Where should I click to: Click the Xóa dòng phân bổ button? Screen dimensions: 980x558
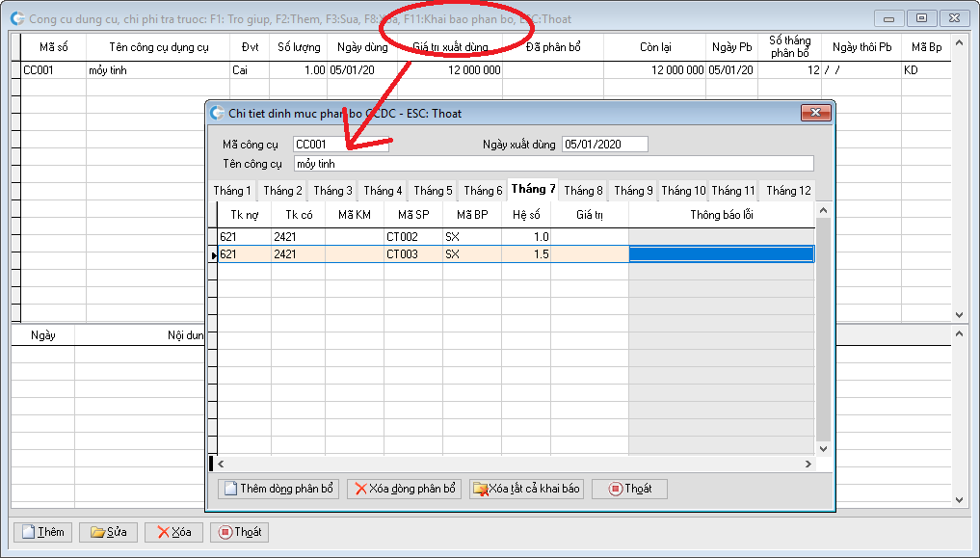405,489
